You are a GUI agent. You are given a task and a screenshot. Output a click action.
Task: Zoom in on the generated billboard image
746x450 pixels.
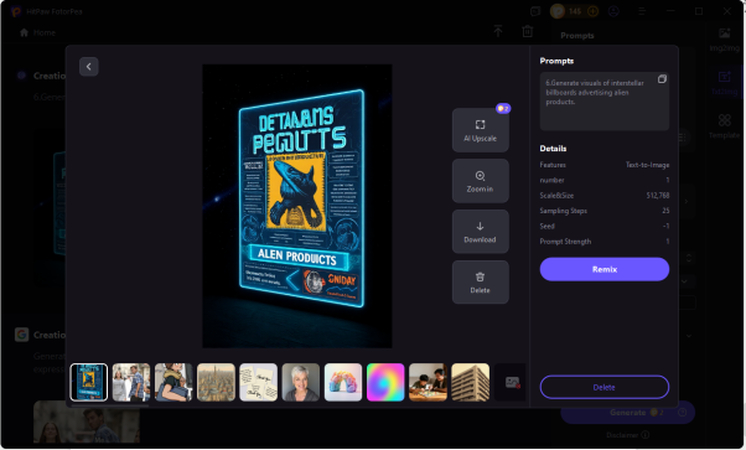480,181
